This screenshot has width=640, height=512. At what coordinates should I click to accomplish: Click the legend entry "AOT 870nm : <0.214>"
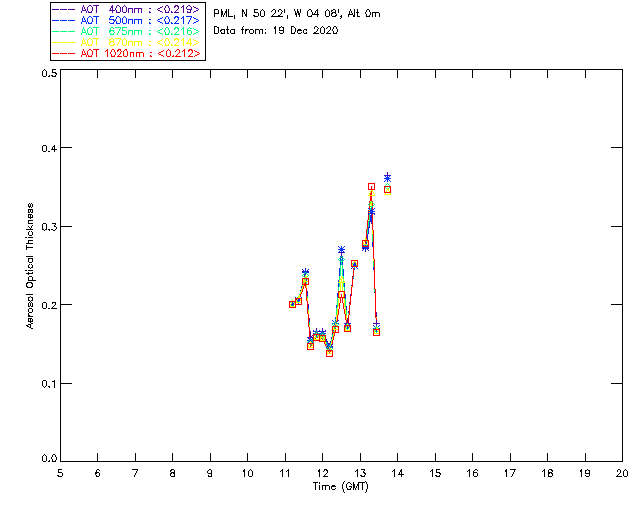[x=126, y=42]
